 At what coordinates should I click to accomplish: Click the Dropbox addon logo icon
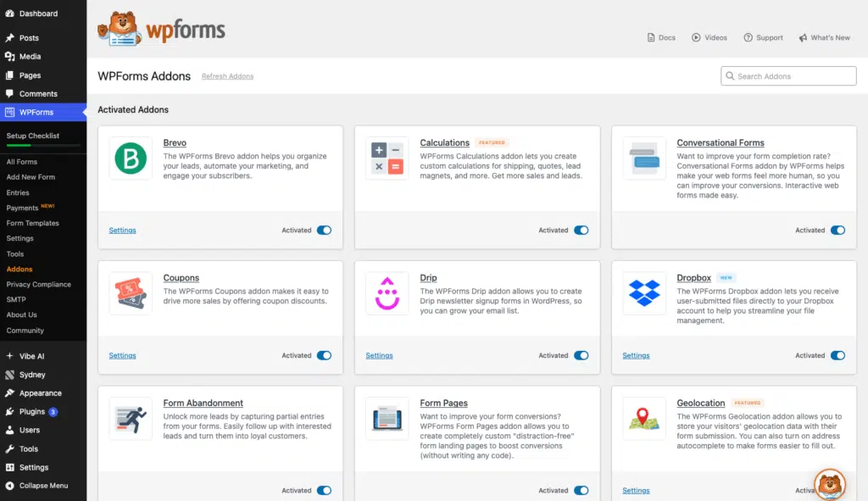pos(644,293)
